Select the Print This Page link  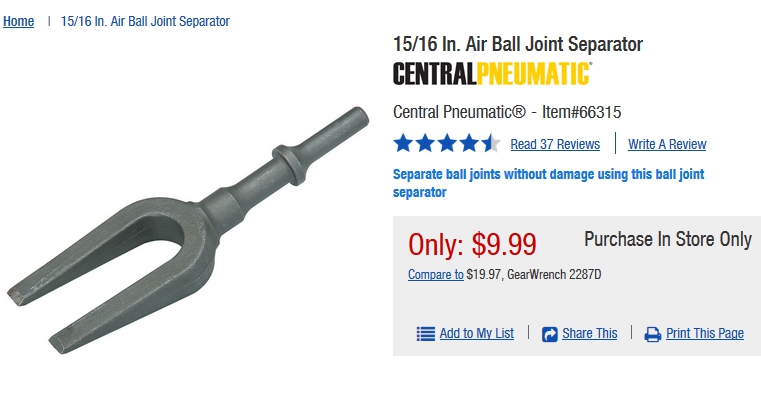[x=705, y=334]
